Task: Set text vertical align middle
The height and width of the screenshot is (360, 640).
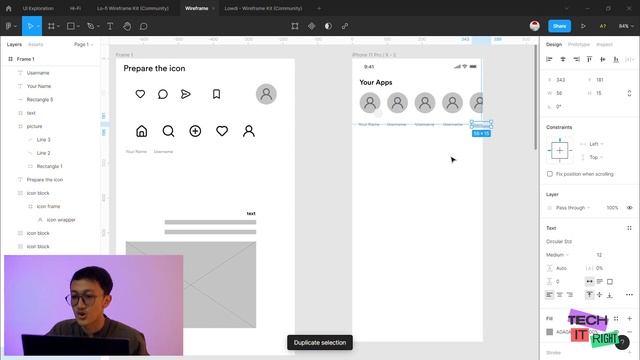Action: point(600,295)
